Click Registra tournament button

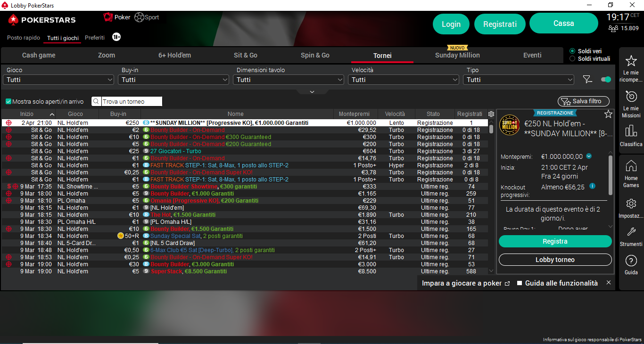[555, 241]
